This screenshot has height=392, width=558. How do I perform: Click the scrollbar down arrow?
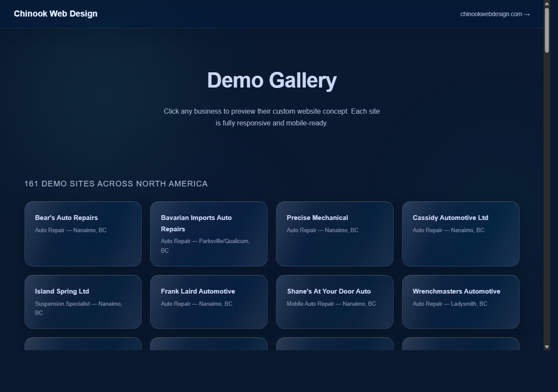pos(547,346)
